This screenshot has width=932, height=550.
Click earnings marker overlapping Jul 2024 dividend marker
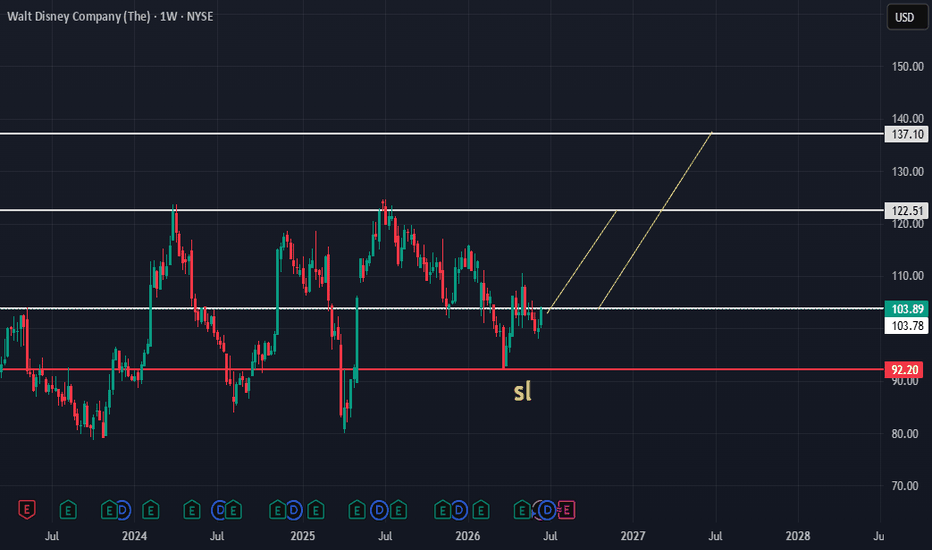tap(233, 510)
